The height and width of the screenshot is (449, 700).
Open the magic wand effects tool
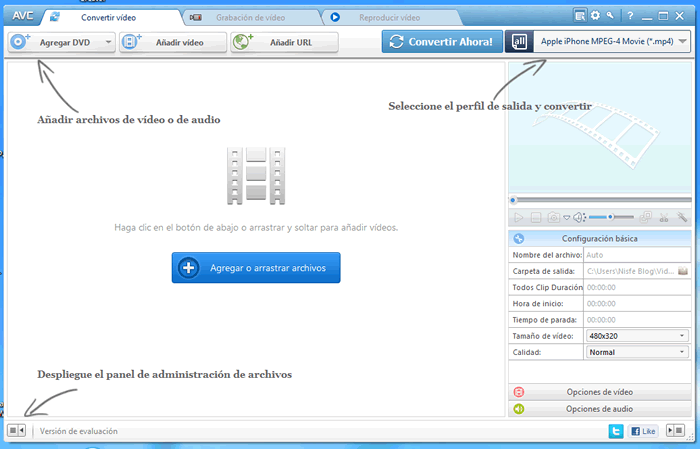pos(683,217)
